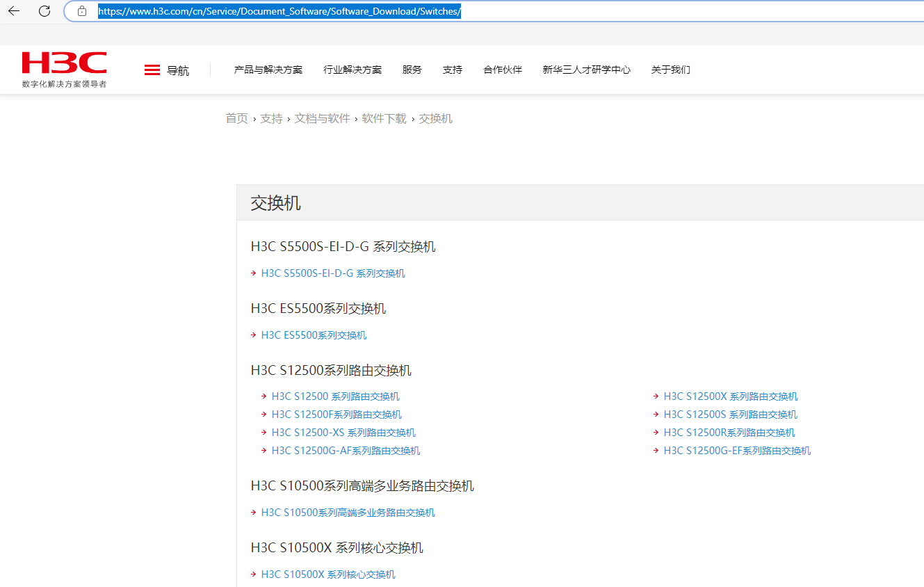Open H3C S12500-XS 系列路由交换机 link
924x587 pixels.
(x=343, y=433)
